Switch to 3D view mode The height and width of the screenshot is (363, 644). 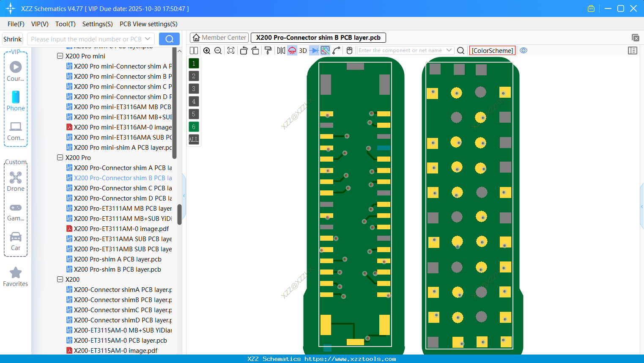tap(303, 50)
